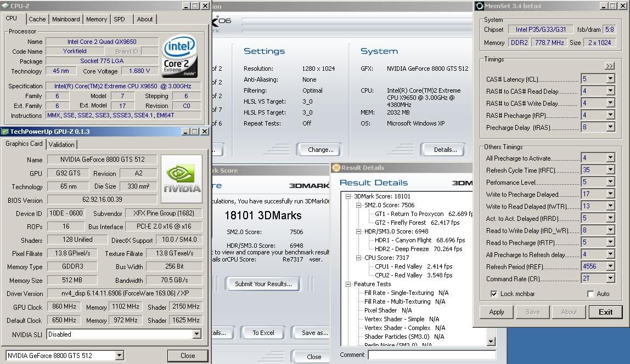Click the NVIDIA logo in GPU-Z
Image resolution: width=630 pixels, height=364 pixels.
pos(182,179)
